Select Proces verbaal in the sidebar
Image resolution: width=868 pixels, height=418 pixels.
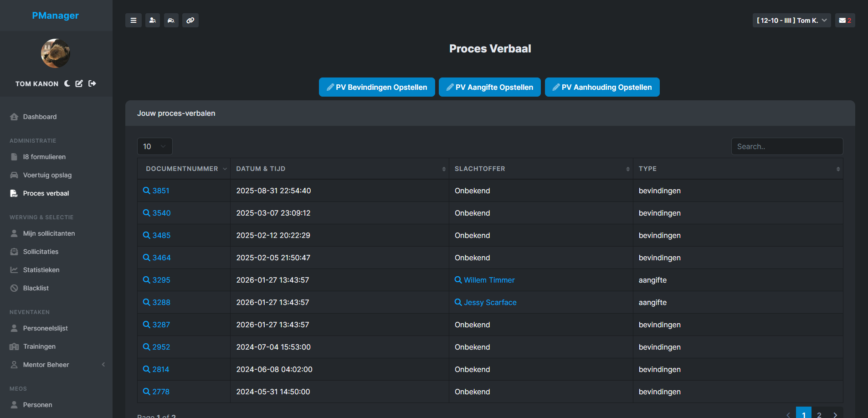coord(46,193)
